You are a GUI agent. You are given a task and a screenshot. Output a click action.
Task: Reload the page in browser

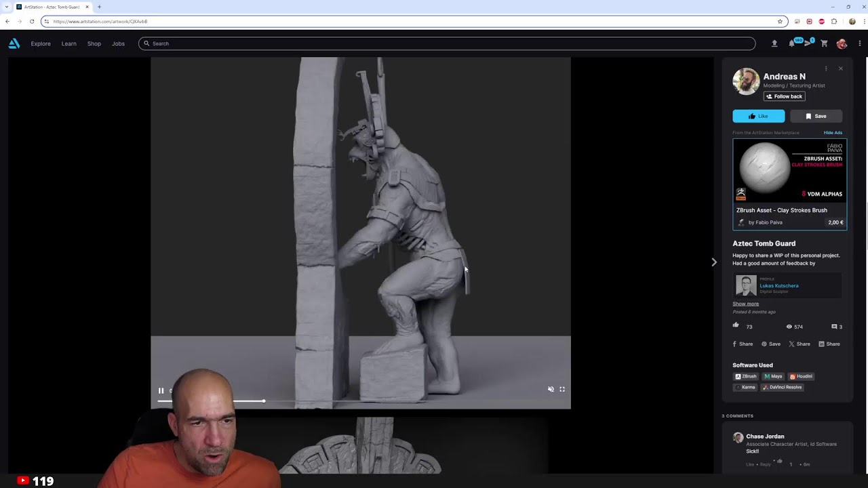point(31,21)
